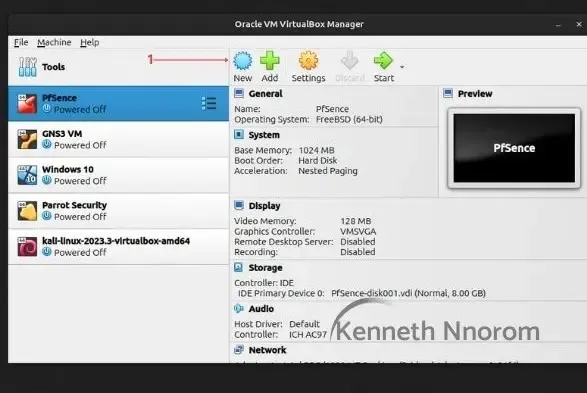Select kali-linux-2023.3-virtualbox-amd64 machine
The height and width of the screenshot is (393, 587).
coord(118,247)
